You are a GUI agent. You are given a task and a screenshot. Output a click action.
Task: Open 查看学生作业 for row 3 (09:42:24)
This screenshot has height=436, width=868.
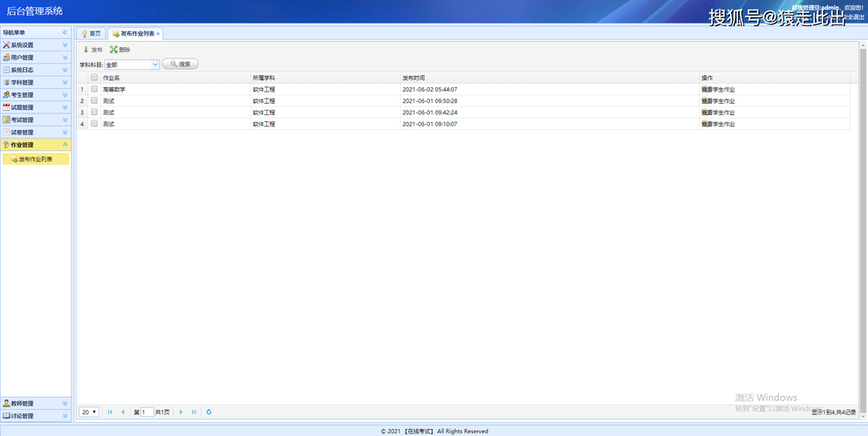coord(718,112)
